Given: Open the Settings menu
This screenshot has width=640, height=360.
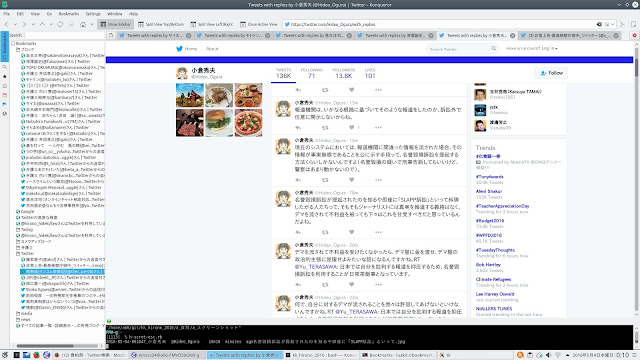Looking at the screenshot, I should pos(93,14).
